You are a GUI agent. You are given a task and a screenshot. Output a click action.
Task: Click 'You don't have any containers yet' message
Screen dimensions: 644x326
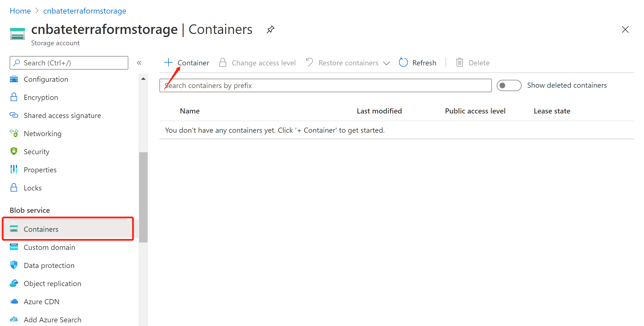click(x=275, y=130)
